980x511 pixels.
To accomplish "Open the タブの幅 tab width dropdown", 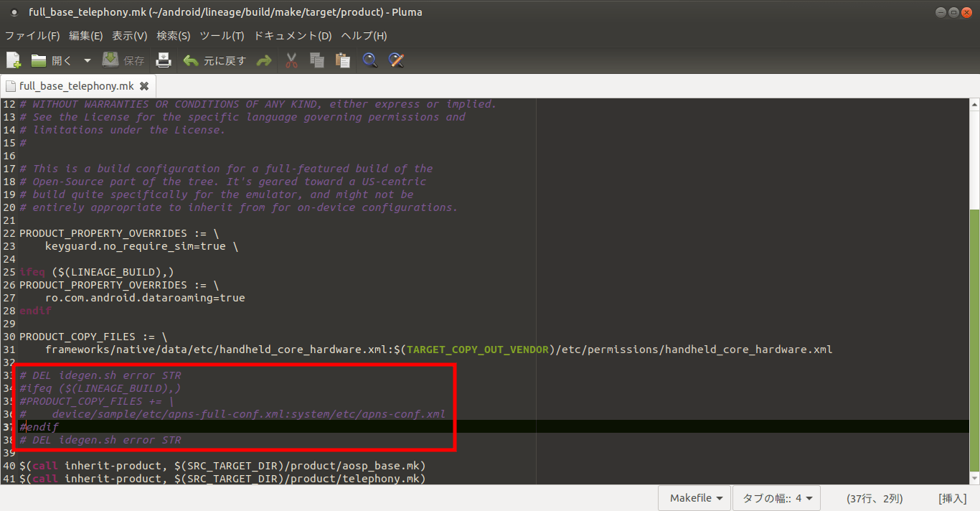I will (x=776, y=498).
